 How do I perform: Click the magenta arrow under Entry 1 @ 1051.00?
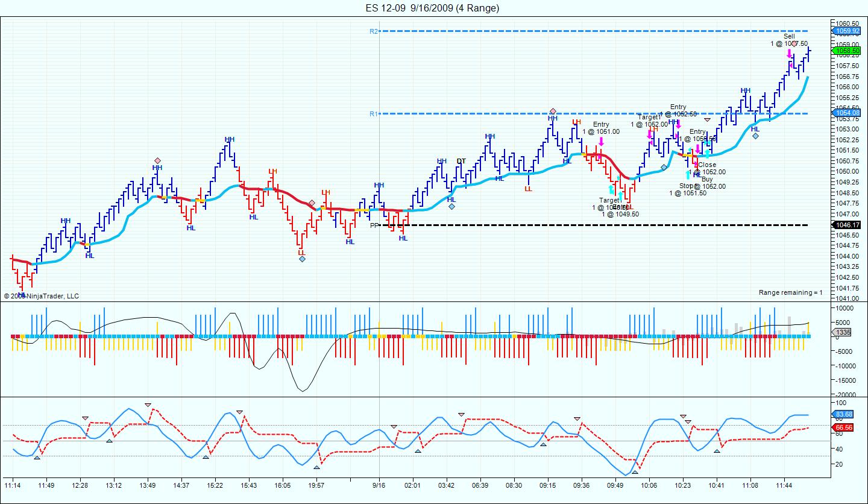coord(601,142)
